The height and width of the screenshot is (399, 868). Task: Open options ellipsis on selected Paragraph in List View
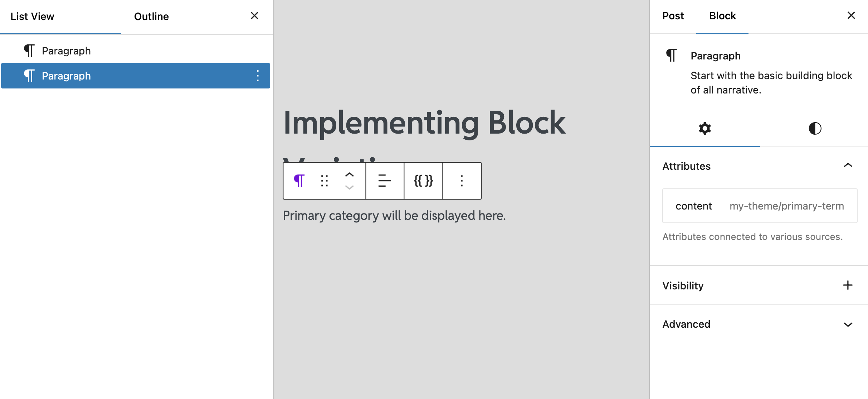258,76
